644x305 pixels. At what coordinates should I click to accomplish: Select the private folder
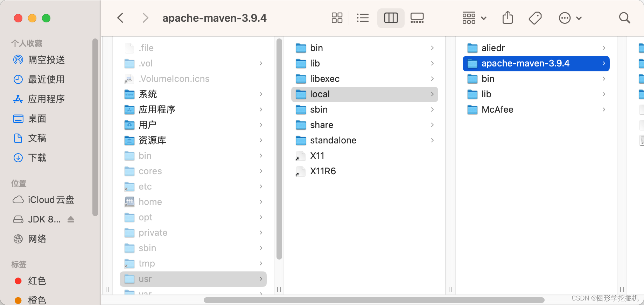(193, 233)
